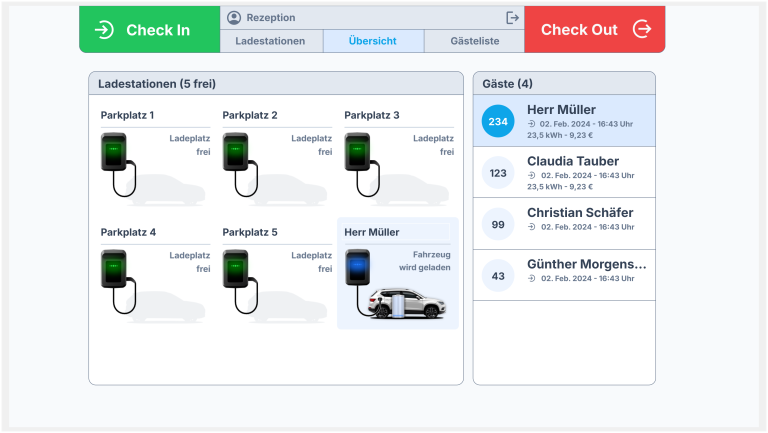Click check-in icon beside Christian Schäfer's date
The image size is (768, 433).
531,227
